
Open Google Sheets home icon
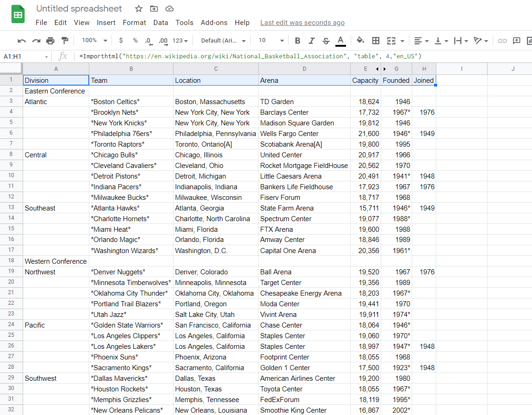18,14
